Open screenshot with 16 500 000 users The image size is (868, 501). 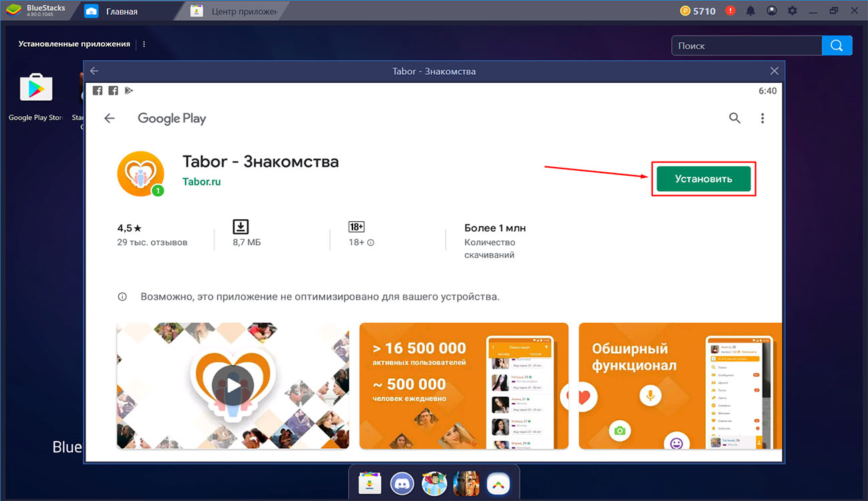464,385
